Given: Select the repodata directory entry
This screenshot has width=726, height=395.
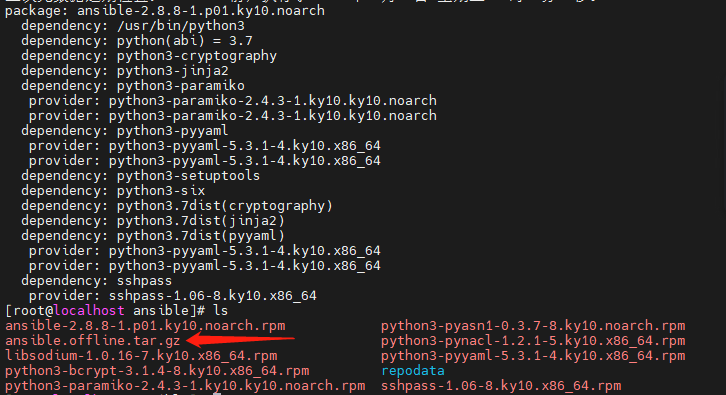Looking at the screenshot, I should pos(413,371).
